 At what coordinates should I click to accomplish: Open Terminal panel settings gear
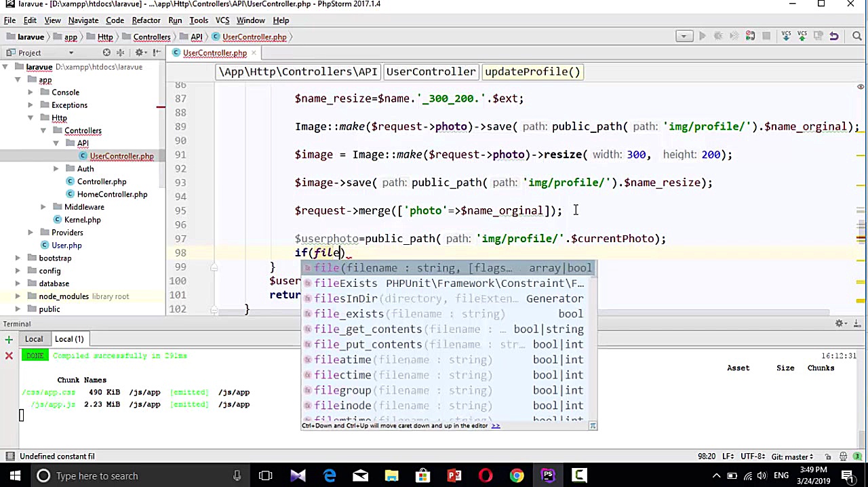click(x=839, y=324)
